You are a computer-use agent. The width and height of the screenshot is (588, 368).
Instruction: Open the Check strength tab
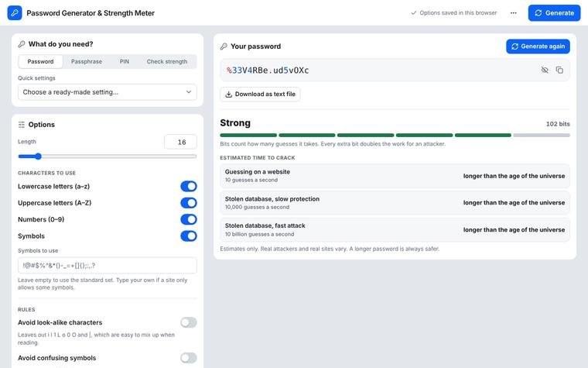tap(167, 61)
